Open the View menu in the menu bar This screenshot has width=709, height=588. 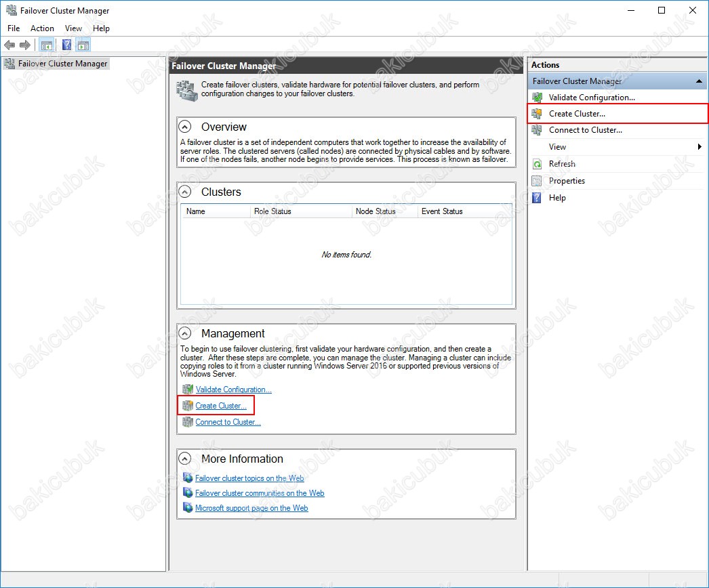click(73, 28)
